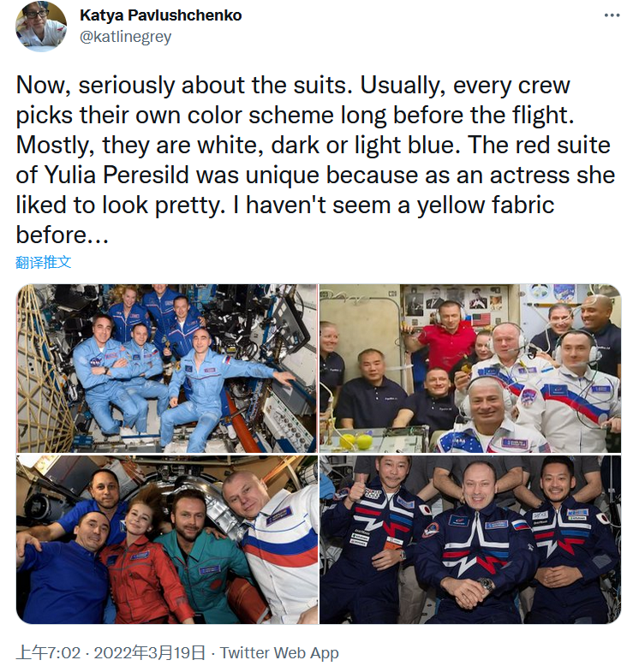Click the 上午7:02 timestamp

pos(48,652)
